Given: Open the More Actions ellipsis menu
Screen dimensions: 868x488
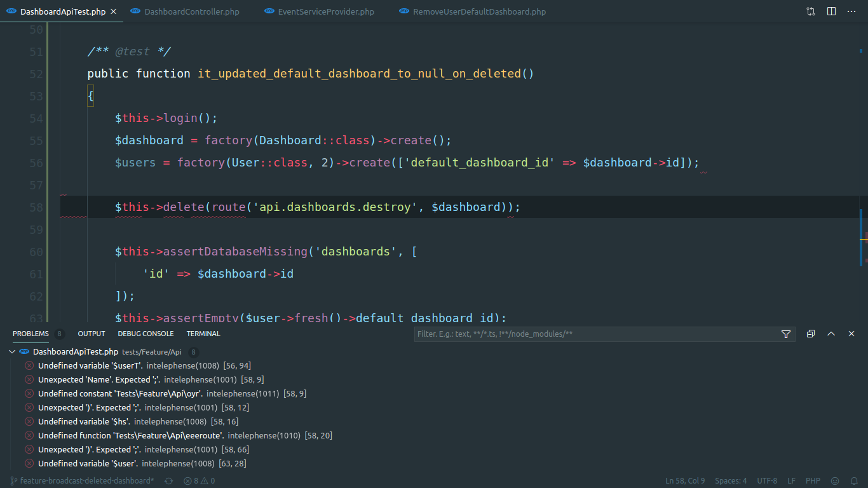Looking at the screenshot, I should tap(851, 11).
